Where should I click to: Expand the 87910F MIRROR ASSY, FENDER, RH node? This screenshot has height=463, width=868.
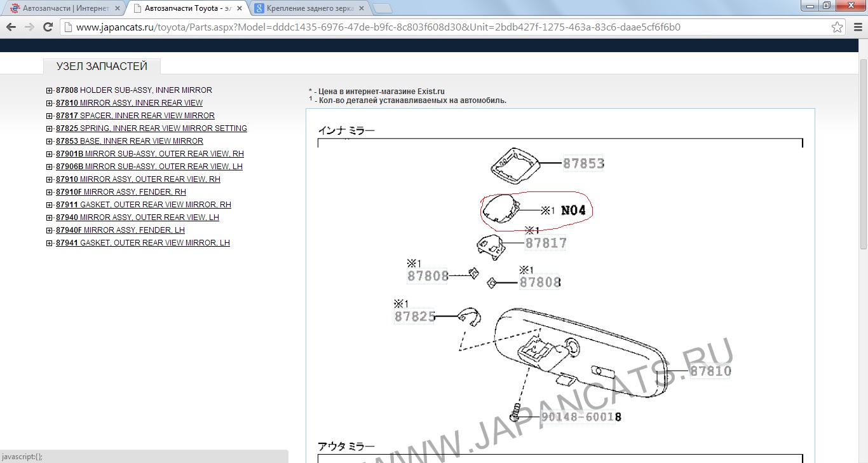50,192
